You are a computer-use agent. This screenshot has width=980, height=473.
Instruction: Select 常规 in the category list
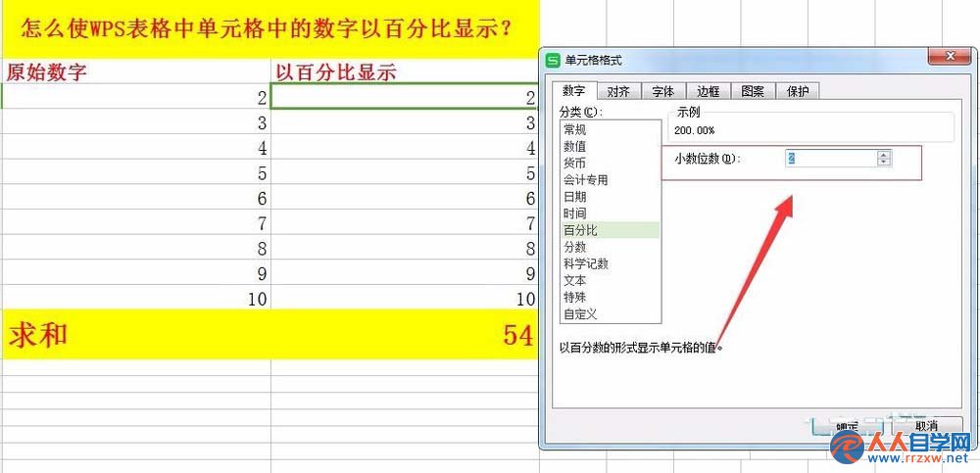coord(610,130)
